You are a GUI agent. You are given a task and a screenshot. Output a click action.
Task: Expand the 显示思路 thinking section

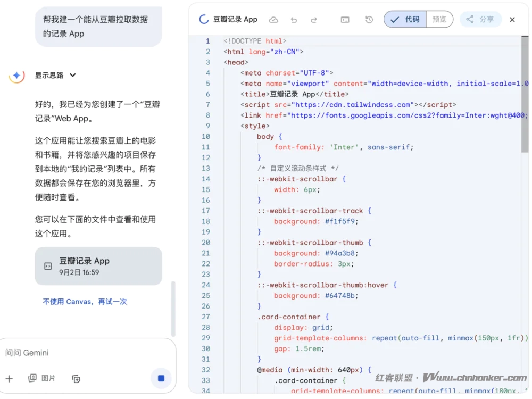pyautogui.click(x=49, y=76)
